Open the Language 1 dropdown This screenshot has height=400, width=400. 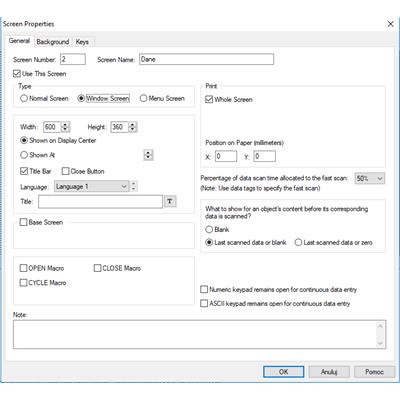91,186
